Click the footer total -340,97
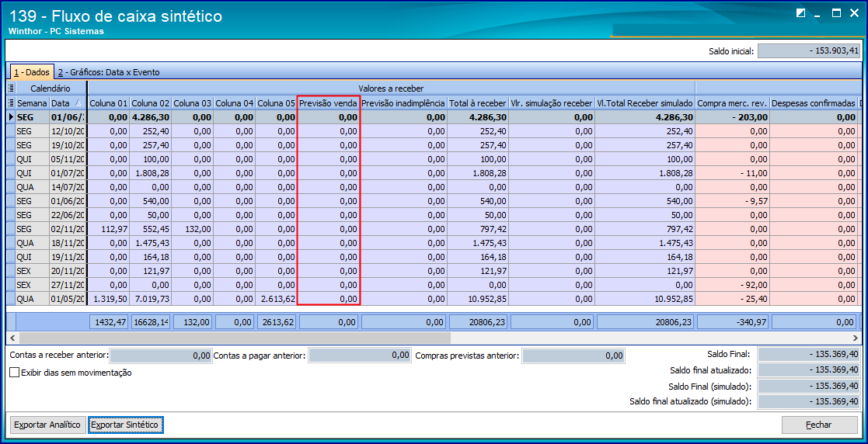This screenshot has height=444, width=868. (732, 322)
